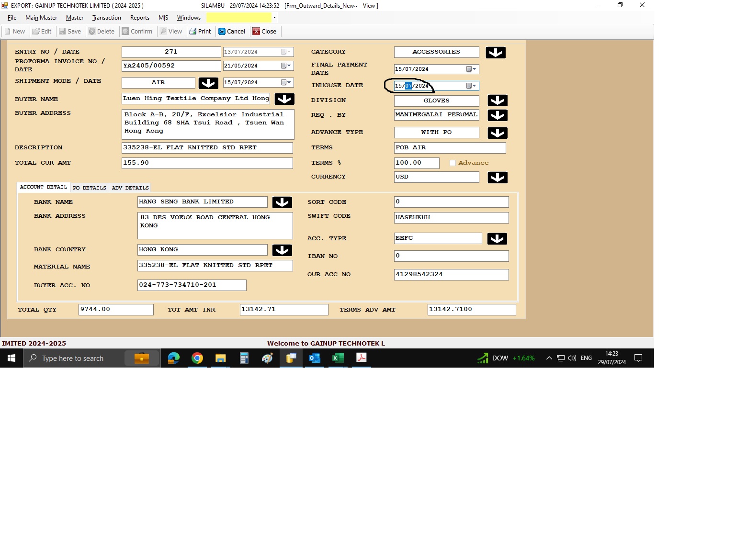Click the Print toolbar icon
747x560 pixels.
[x=193, y=32]
